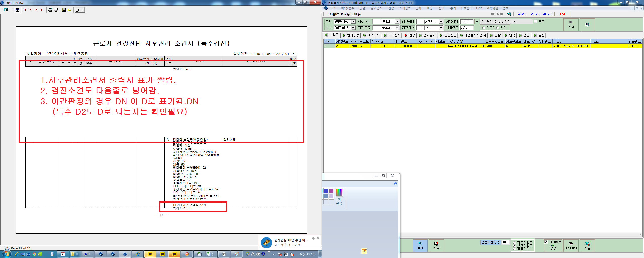644x258 pixels.
Task: Select the 지원 radio button
Action: [497, 28]
